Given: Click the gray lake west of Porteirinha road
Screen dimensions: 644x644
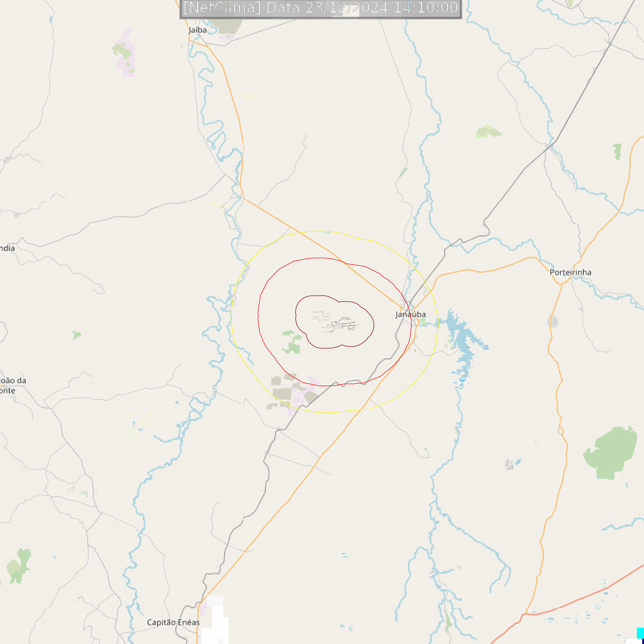Looking at the screenshot, I should (552, 322).
